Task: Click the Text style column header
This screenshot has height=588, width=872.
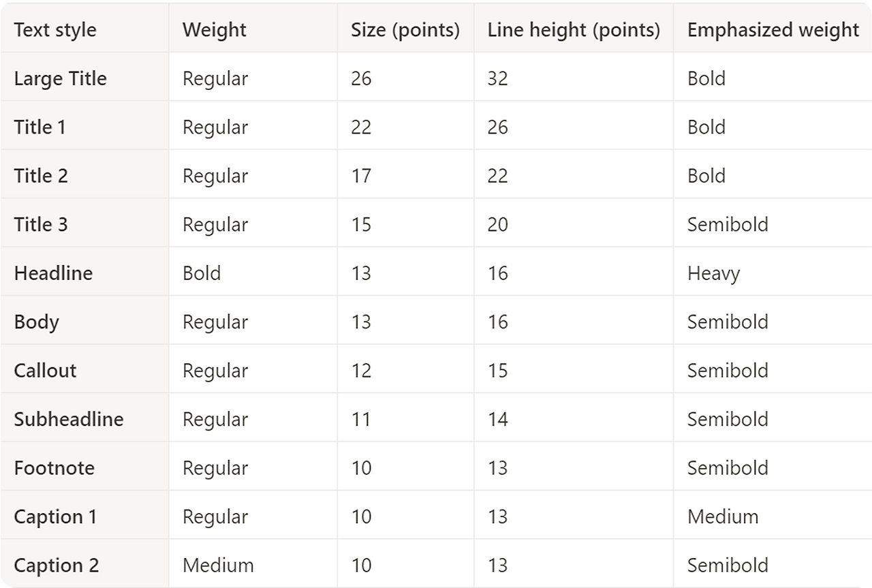Action: [55, 30]
